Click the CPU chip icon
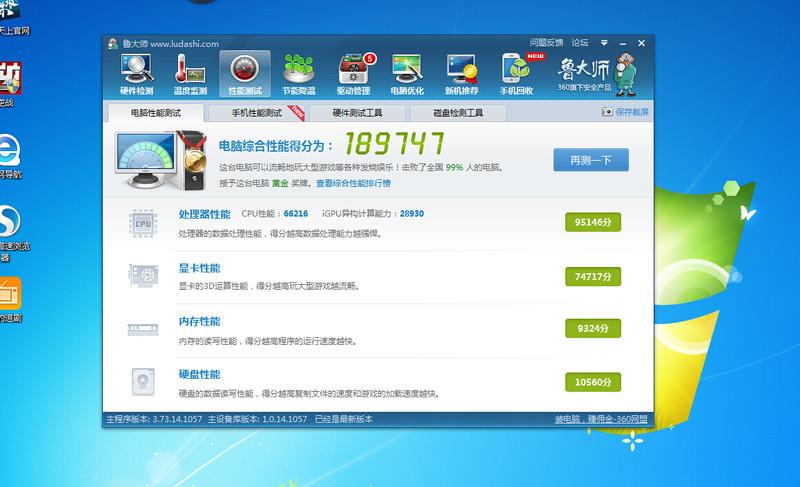Viewport: 800px width, 487px height. coord(143,223)
